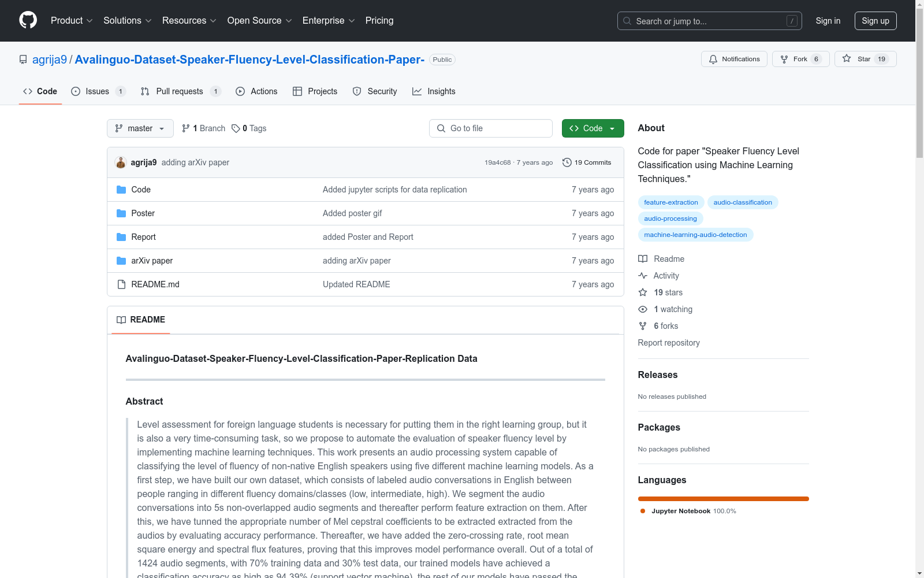
Task: Click the audio-processing topic tag
Action: tap(670, 218)
